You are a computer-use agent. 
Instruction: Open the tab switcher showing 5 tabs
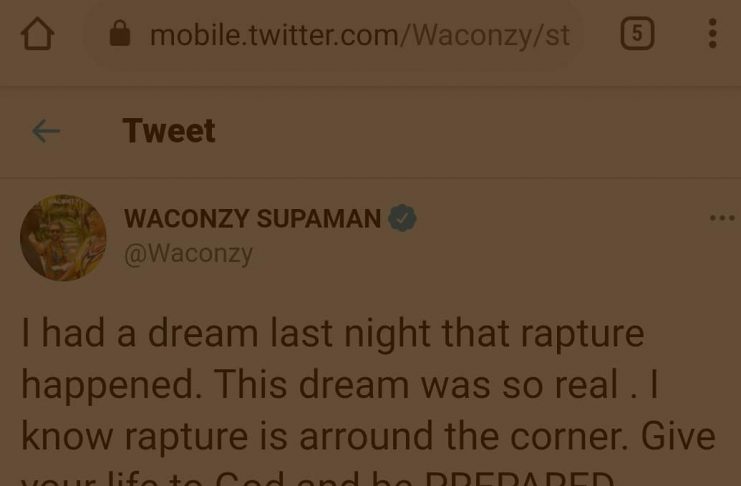point(637,34)
